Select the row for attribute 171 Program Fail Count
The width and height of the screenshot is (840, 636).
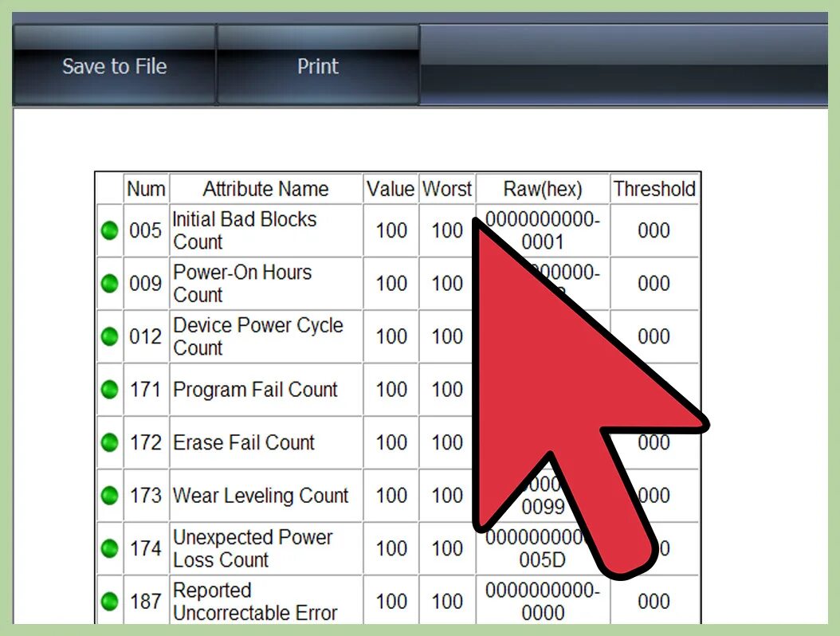coord(265,390)
